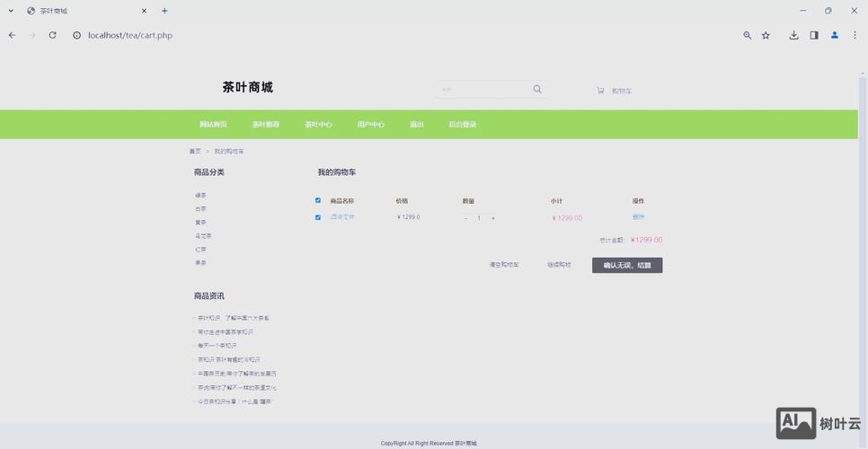
Task: Click the 首页 breadcrumb link
Action: 195,151
